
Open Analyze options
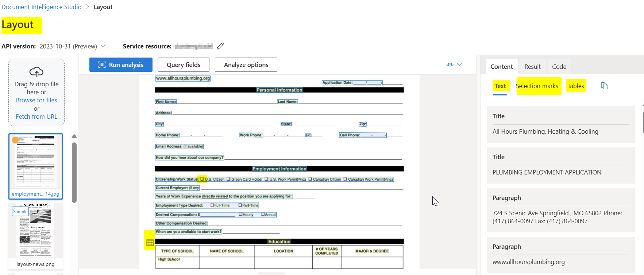[246, 65]
